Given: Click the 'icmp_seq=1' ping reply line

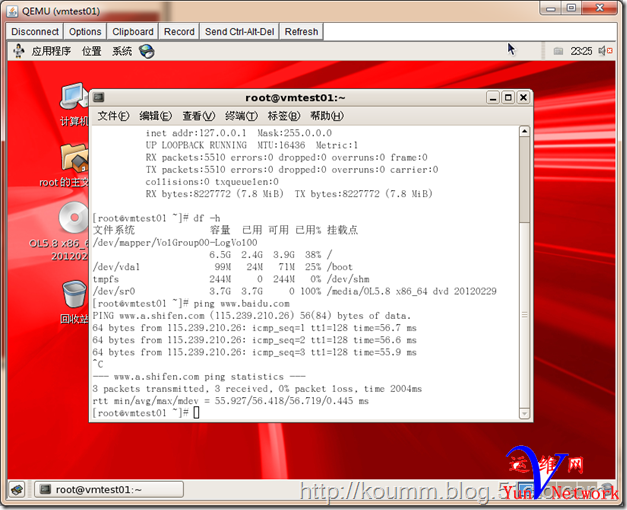Looking at the screenshot, I should coord(255,328).
